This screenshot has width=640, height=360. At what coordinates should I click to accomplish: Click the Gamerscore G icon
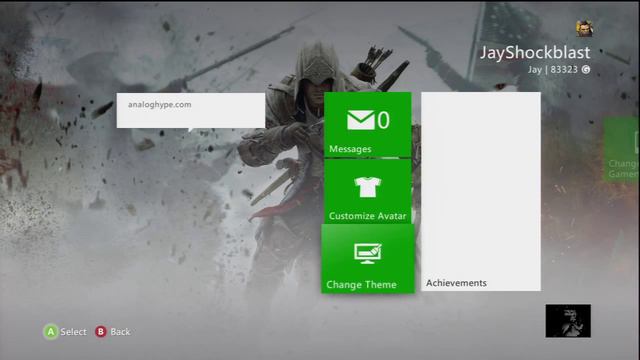pos(586,69)
